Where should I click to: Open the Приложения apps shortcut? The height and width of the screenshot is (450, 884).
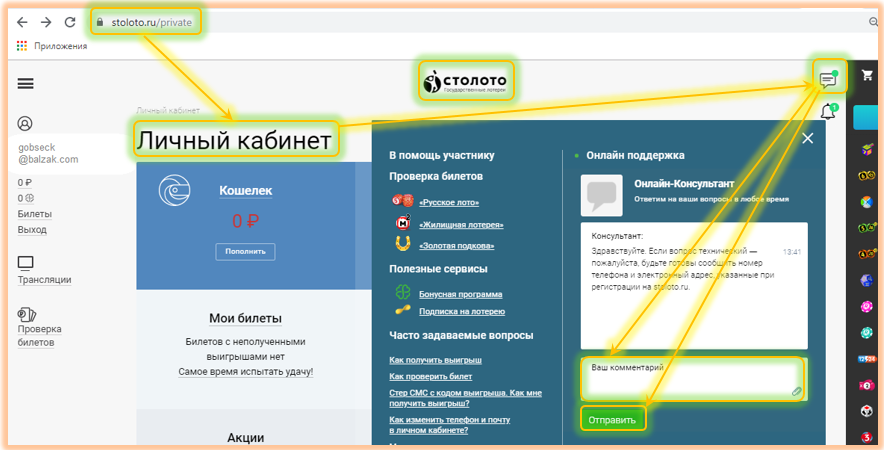[52, 46]
